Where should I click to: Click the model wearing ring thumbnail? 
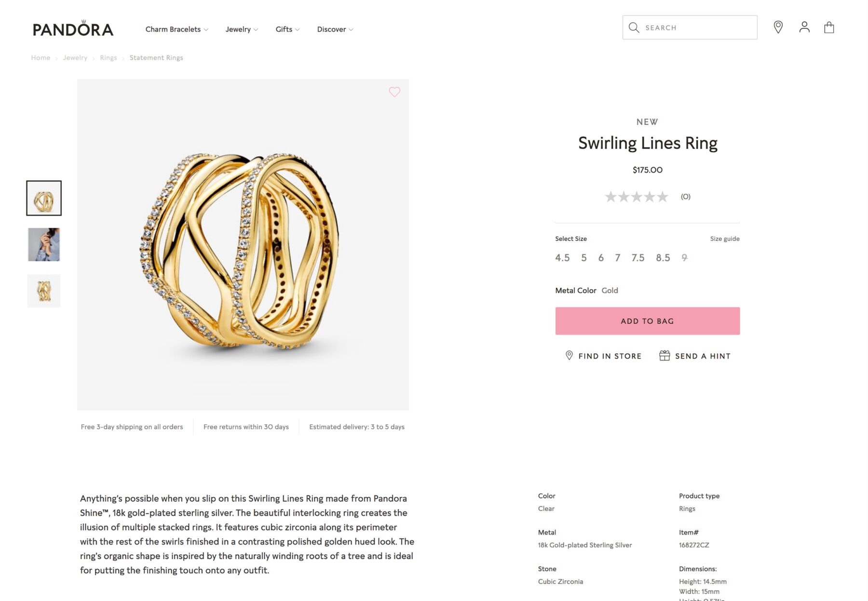[44, 244]
